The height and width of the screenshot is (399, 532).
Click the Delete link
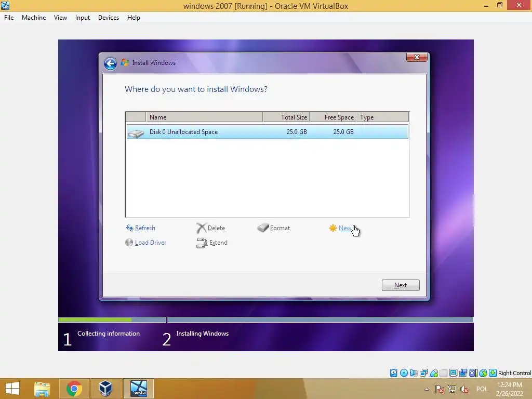click(x=216, y=228)
